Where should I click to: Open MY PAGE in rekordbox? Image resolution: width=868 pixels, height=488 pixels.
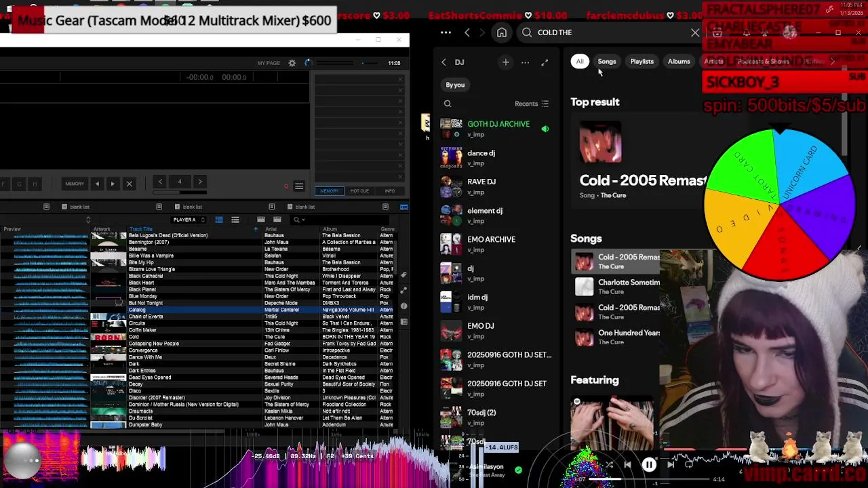tap(269, 63)
